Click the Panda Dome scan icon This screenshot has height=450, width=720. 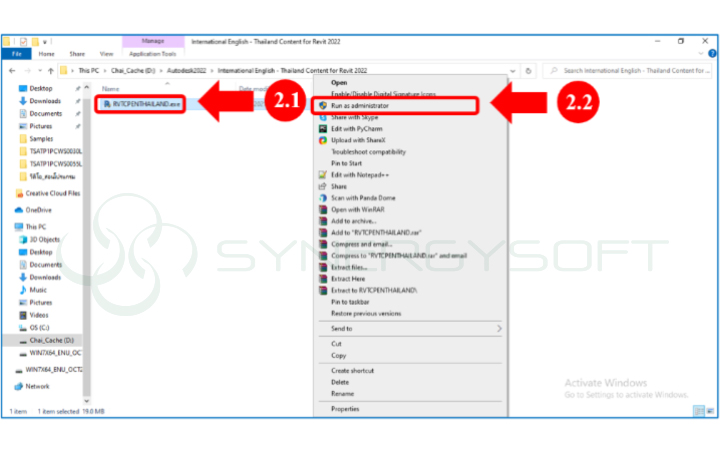click(323, 198)
